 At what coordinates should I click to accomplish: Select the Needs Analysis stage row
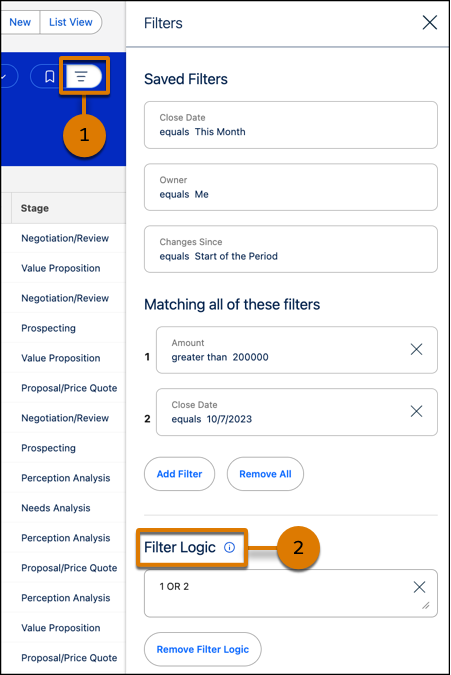56,508
